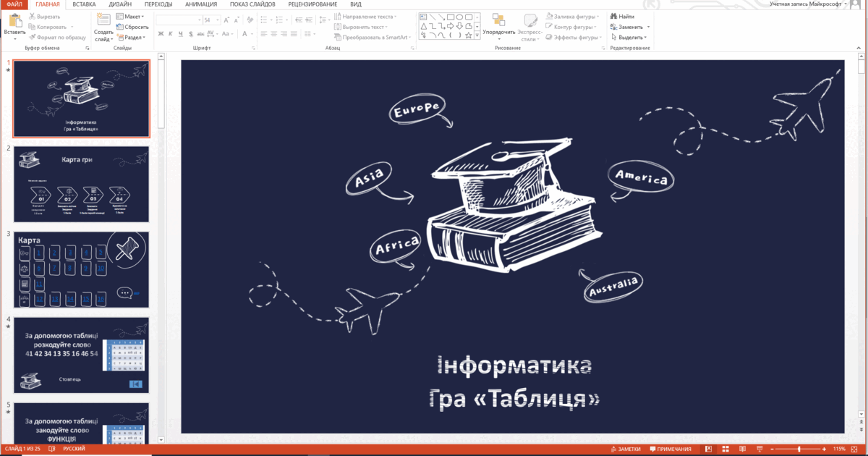Viewport: 868px width, 456px height.
Task: Click the Quick Styles (Экспресс-стили) icon
Action: click(529, 20)
